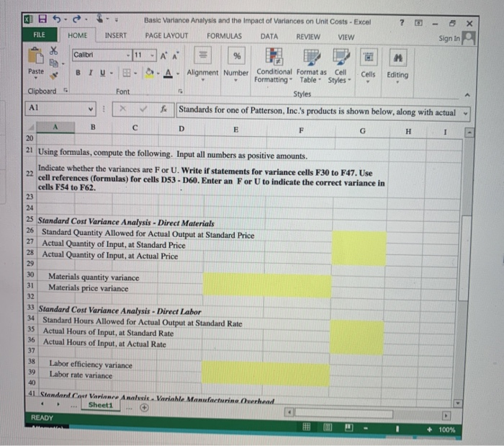Click the Copy icon in Clipboard group

click(53, 63)
